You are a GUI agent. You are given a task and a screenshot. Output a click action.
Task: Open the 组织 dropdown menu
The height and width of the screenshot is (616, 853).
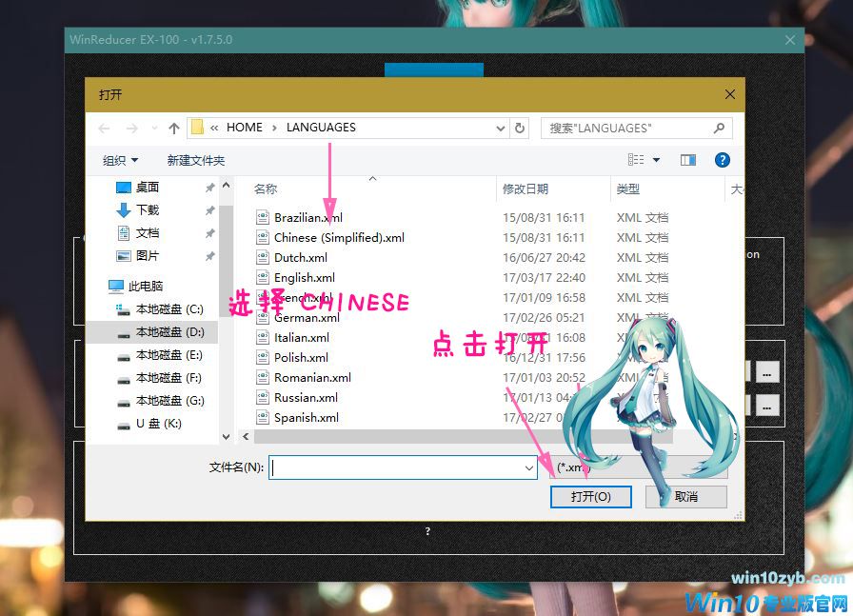[x=120, y=161]
